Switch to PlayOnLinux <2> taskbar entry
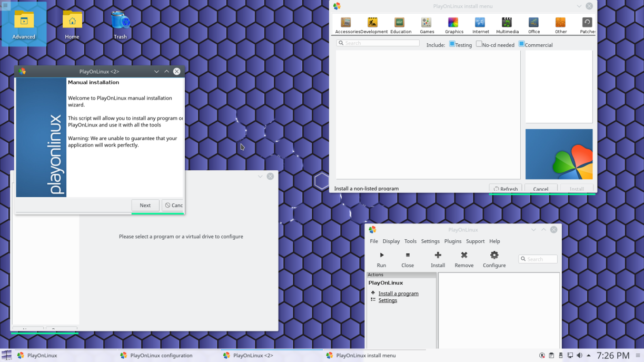This screenshot has width=644, height=362. tap(271, 356)
